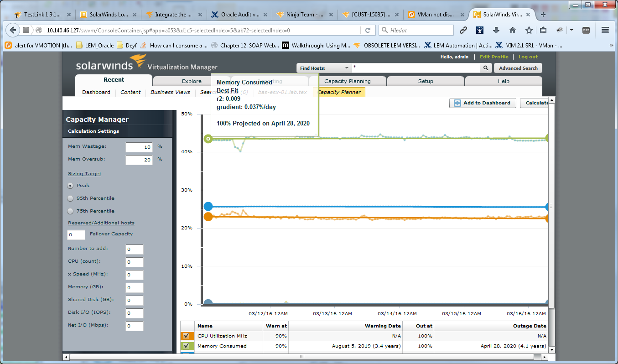
Task: Open the downloads arrow icon in toolbar
Action: click(x=496, y=31)
